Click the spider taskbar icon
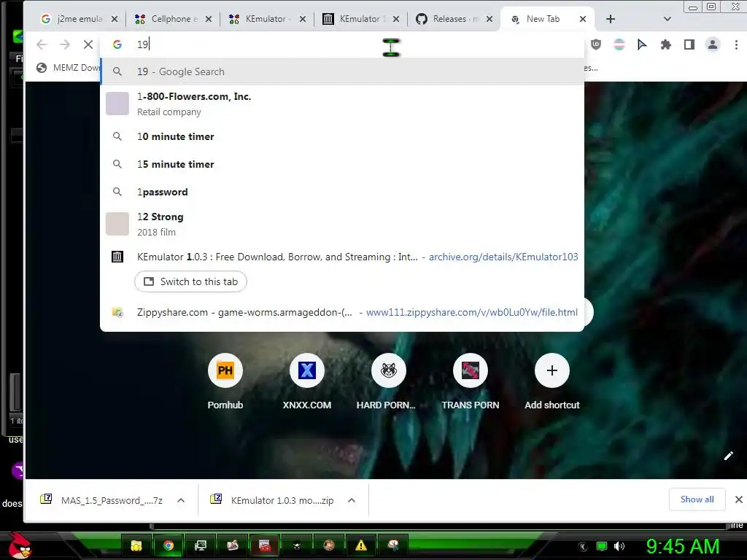This screenshot has width=747, height=560. [x=297, y=545]
